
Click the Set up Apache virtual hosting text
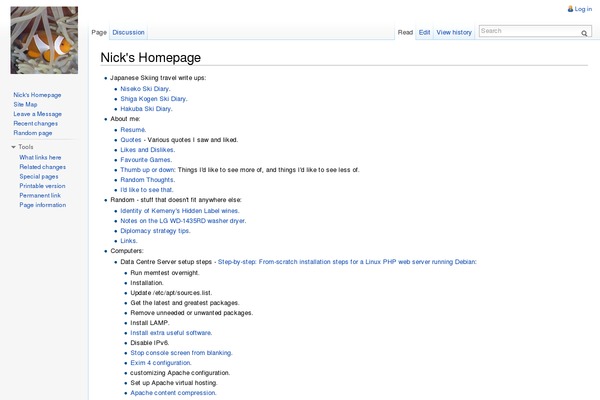click(x=174, y=383)
